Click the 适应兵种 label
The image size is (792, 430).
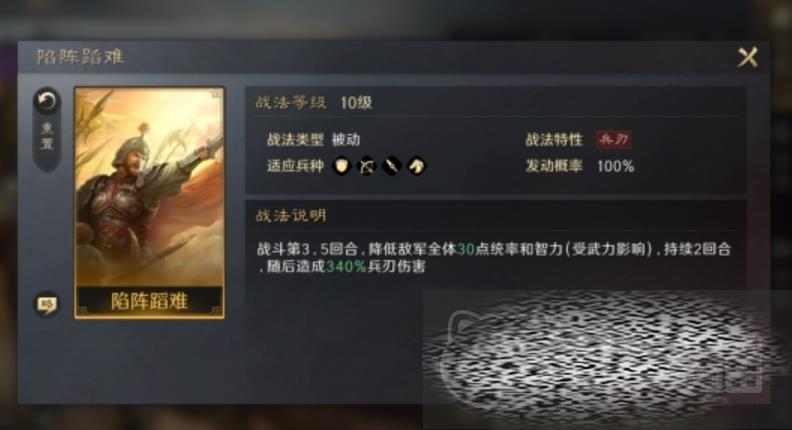(295, 166)
